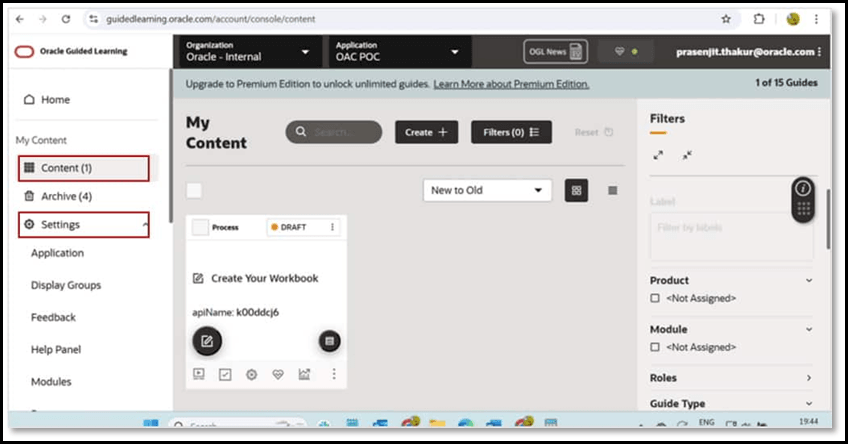Open Modules settings

click(51, 382)
